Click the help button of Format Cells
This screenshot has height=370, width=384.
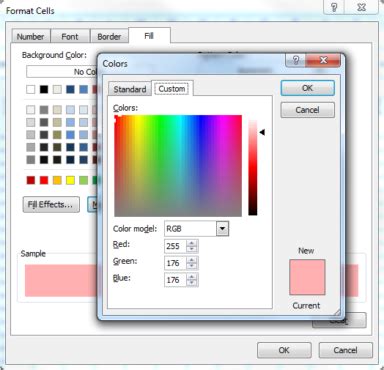[x=334, y=7]
